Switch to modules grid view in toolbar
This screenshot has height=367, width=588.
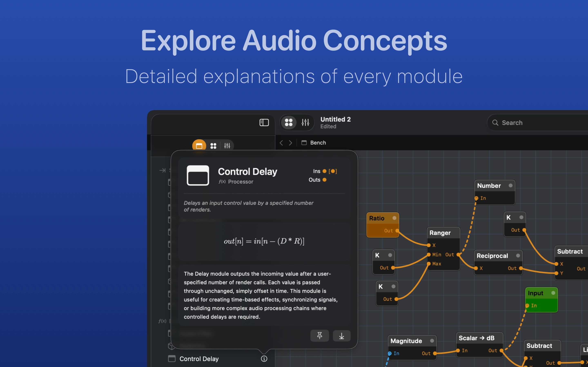(288, 122)
